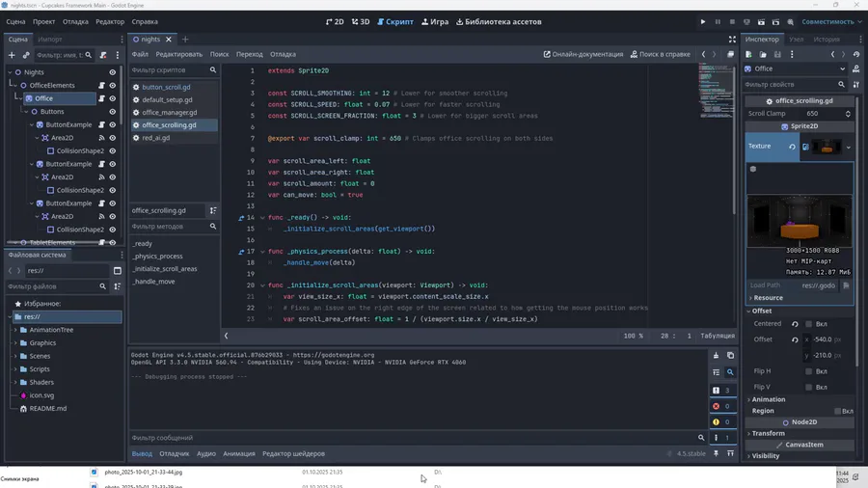The width and height of the screenshot is (868, 488).
Task: Toggle alphabetical sorting of the methods list
Action: 213,210
